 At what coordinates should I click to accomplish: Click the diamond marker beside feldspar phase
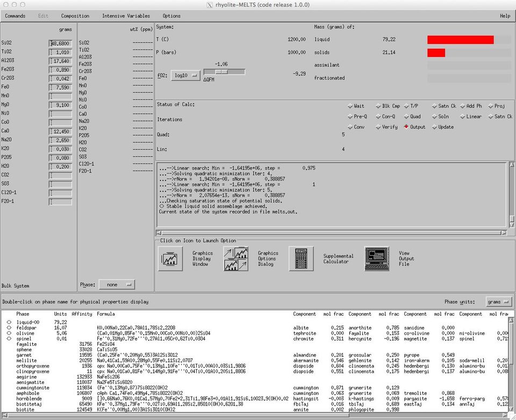pos(9,328)
